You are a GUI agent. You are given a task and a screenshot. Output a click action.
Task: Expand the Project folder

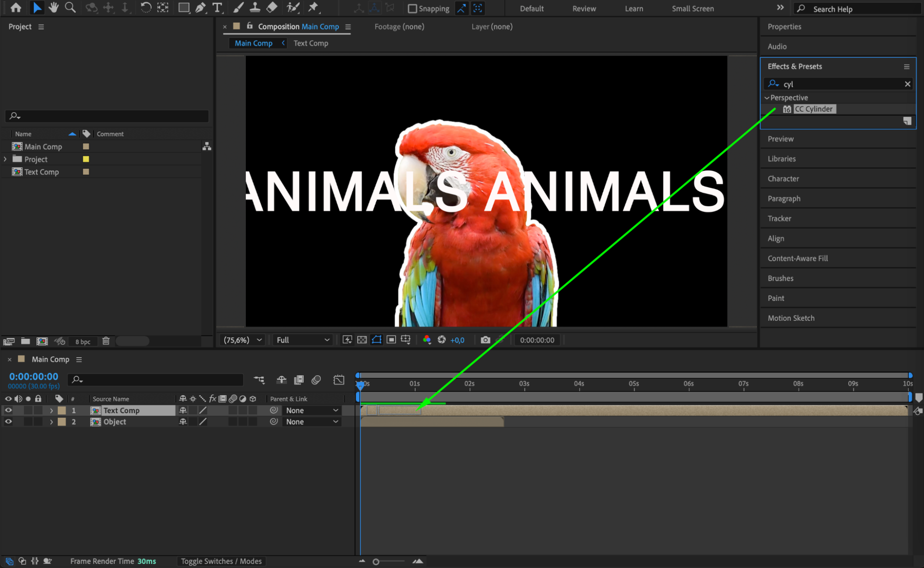pos(5,159)
